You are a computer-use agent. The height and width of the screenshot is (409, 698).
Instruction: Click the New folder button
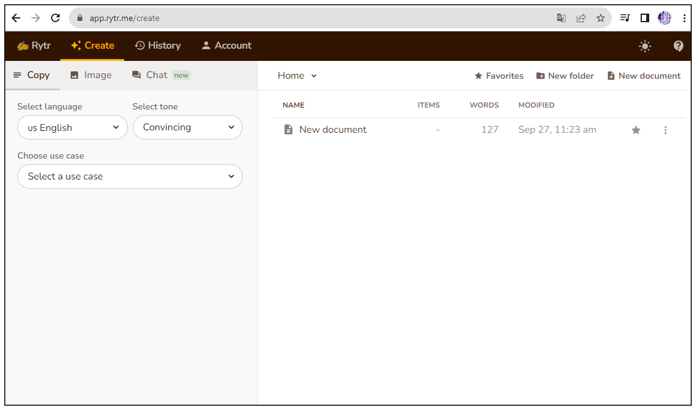coord(564,76)
